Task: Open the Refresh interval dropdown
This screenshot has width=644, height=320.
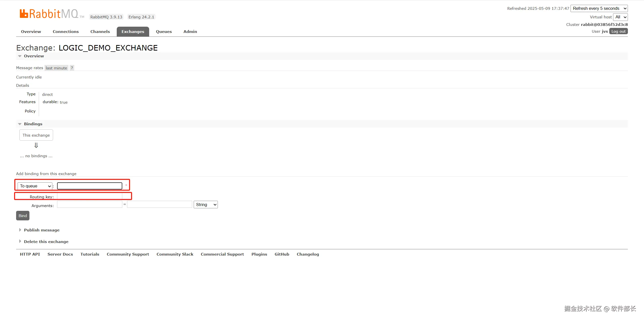Action: 599,9
